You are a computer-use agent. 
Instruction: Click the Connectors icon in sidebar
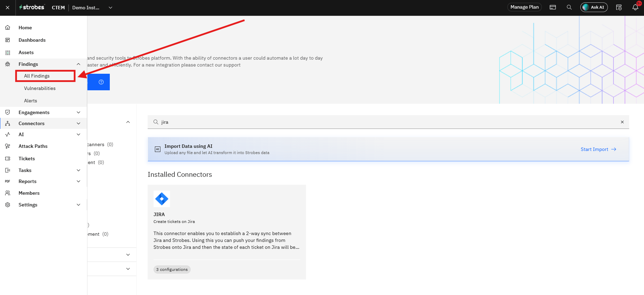tap(8, 123)
